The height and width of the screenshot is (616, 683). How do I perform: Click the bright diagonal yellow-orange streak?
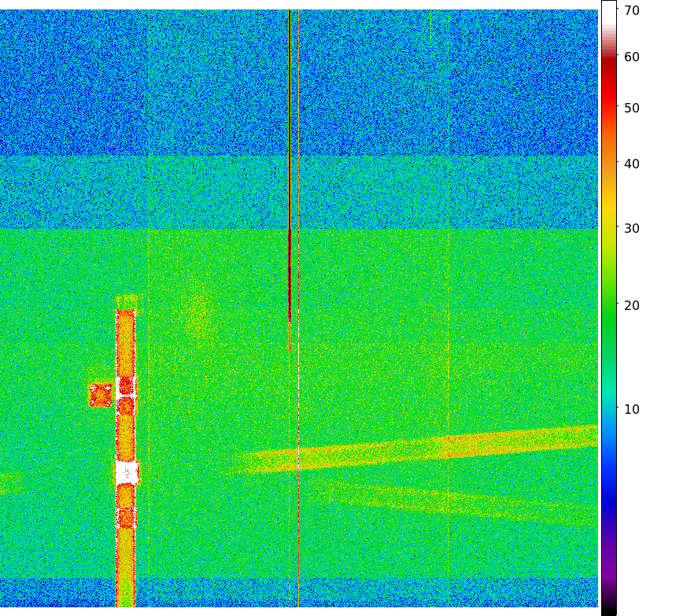click(418, 449)
